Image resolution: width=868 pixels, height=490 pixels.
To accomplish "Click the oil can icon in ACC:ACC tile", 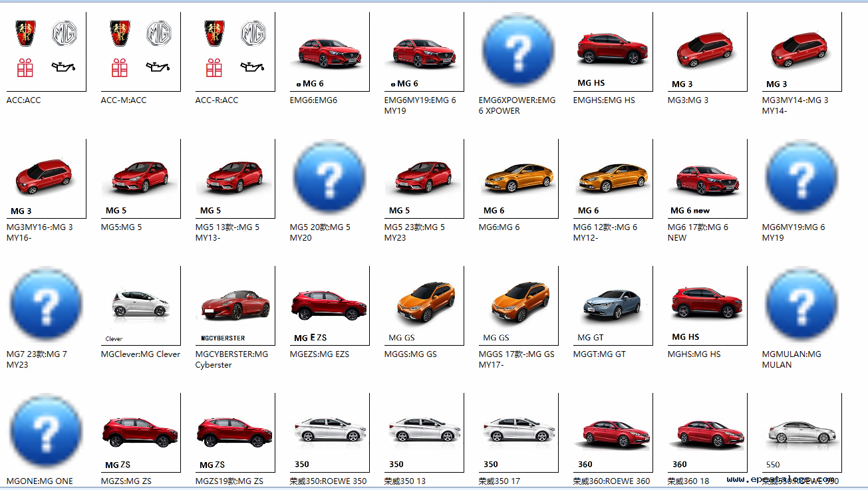I will (64, 68).
